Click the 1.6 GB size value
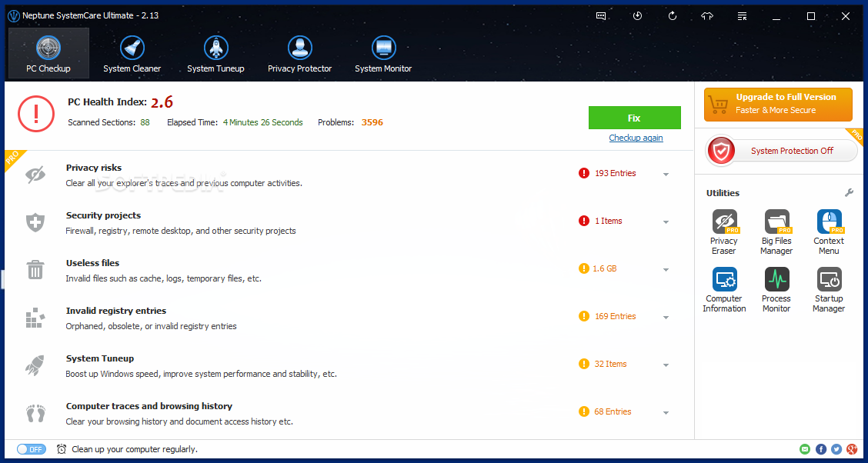The image size is (868, 463). pyautogui.click(x=605, y=268)
